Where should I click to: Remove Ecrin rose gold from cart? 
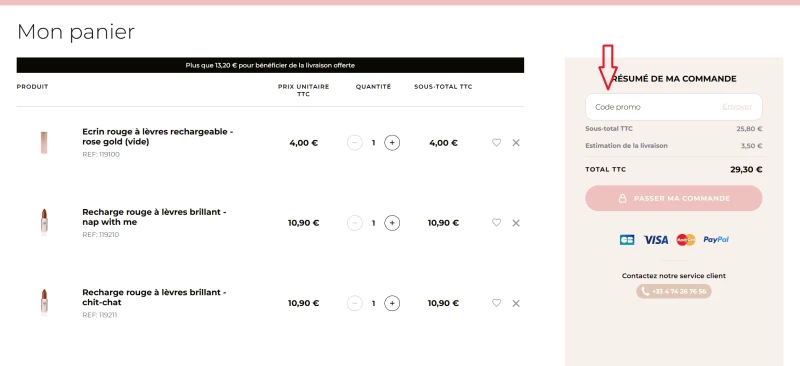pos(516,143)
